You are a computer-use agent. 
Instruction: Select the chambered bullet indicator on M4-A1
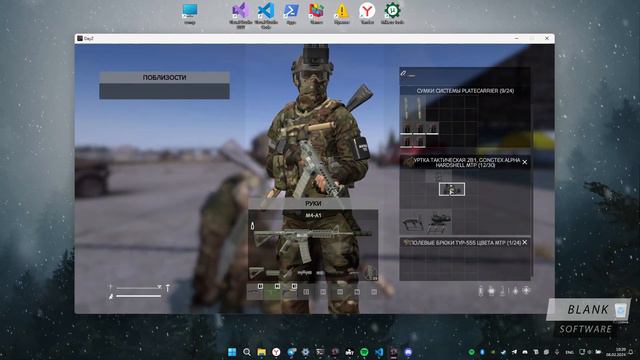point(253,226)
